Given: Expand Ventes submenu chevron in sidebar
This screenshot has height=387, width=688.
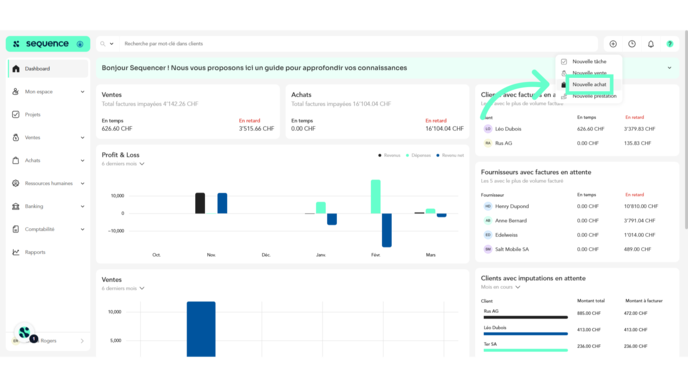Looking at the screenshot, I should 82,138.
